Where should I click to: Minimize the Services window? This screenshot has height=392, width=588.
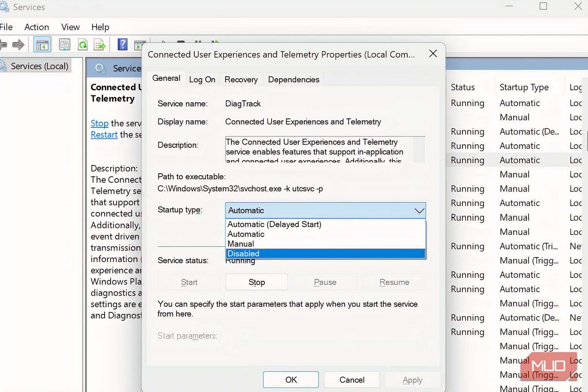click(x=509, y=6)
